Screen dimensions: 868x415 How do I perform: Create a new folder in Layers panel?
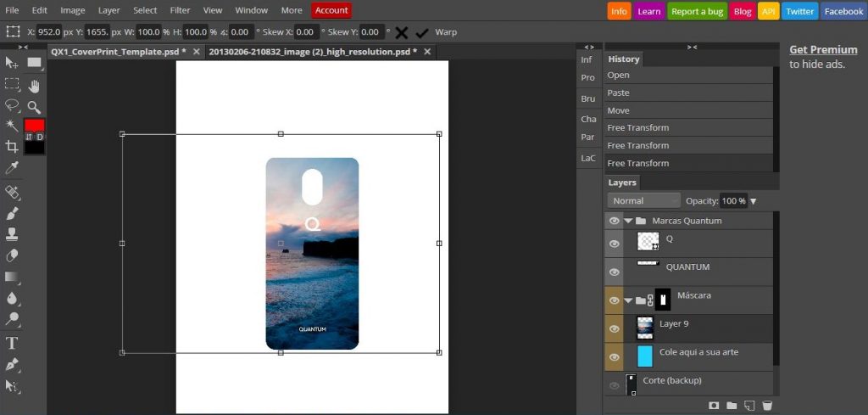pyautogui.click(x=732, y=406)
